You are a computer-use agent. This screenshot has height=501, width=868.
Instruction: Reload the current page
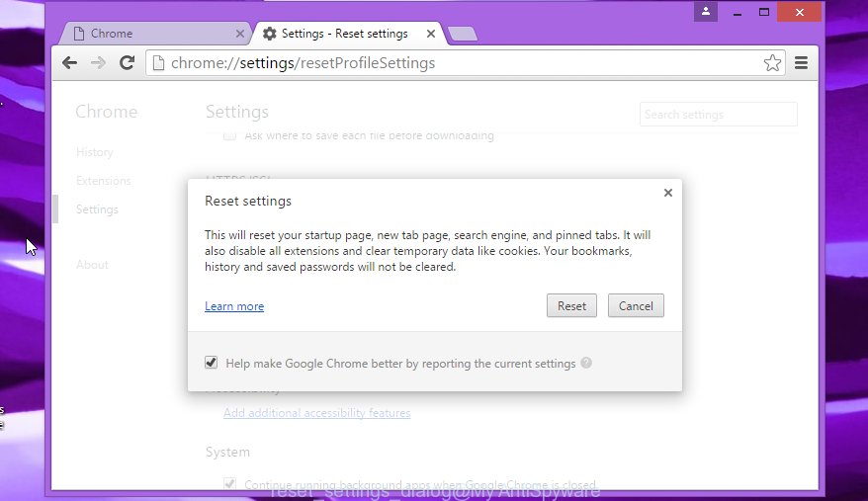pyautogui.click(x=127, y=62)
